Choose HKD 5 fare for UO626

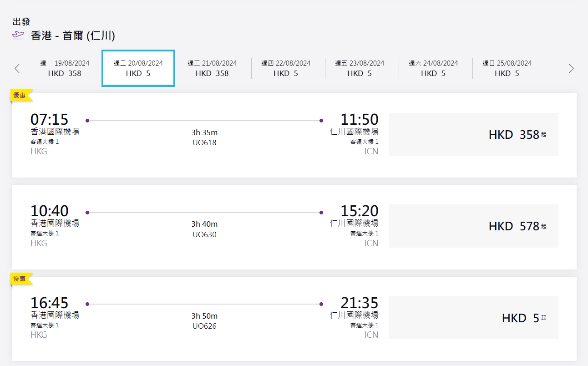pyautogui.click(x=473, y=318)
